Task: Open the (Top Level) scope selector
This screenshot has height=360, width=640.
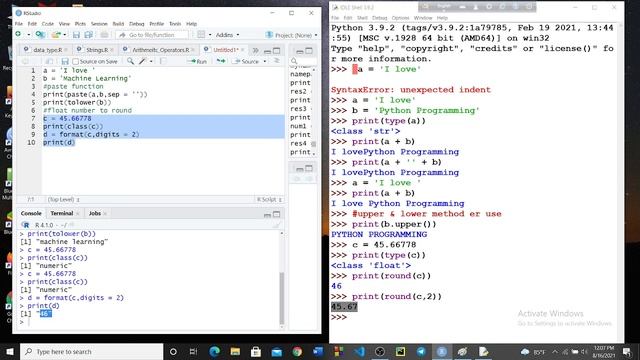Action: (63, 200)
